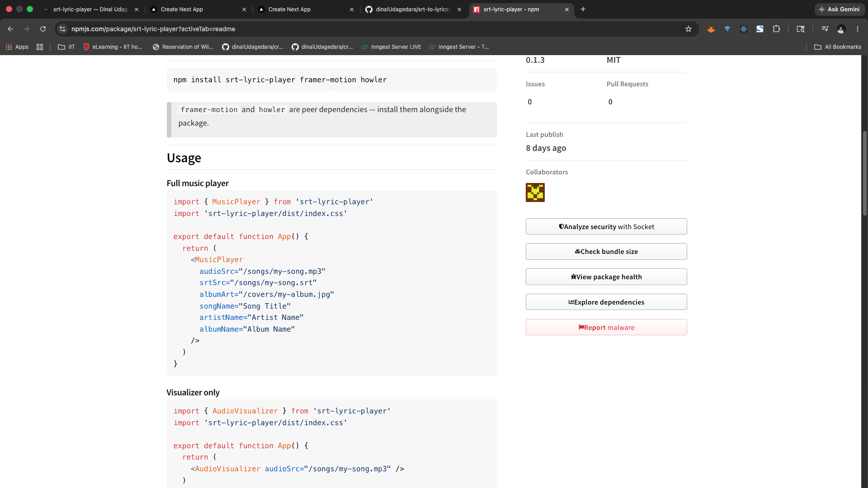Open the browser extensions puzzle icon

click(x=776, y=29)
